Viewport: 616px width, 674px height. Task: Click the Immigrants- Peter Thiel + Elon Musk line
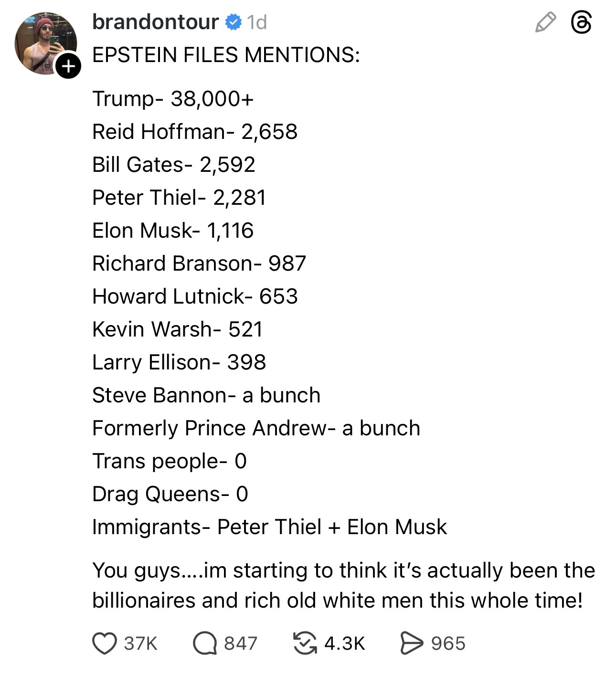[x=269, y=527]
